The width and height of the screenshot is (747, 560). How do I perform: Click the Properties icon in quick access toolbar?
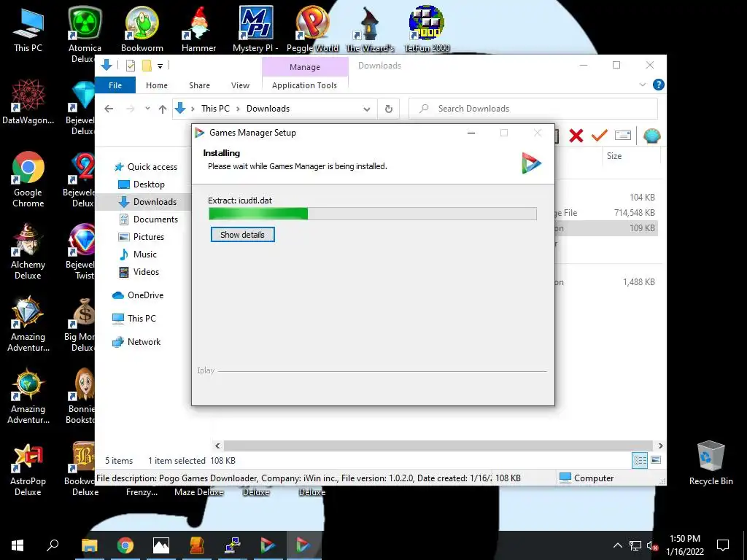pyautogui.click(x=130, y=66)
